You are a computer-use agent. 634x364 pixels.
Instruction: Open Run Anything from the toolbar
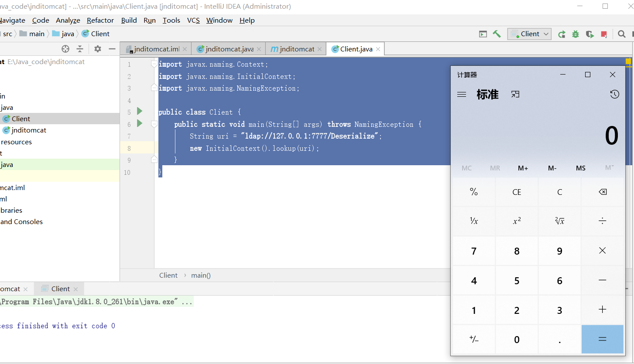coord(483,34)
